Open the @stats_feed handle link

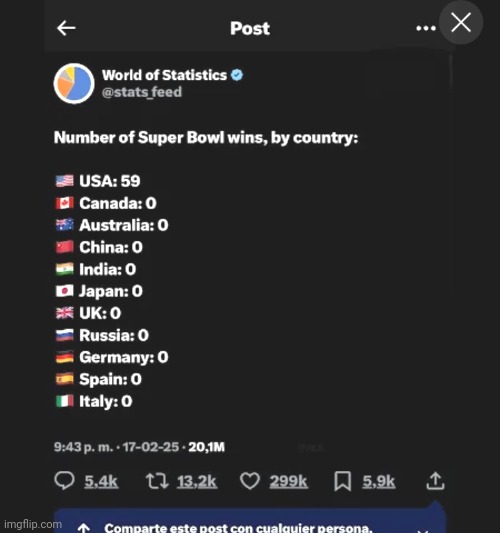(x=142, y=92)
